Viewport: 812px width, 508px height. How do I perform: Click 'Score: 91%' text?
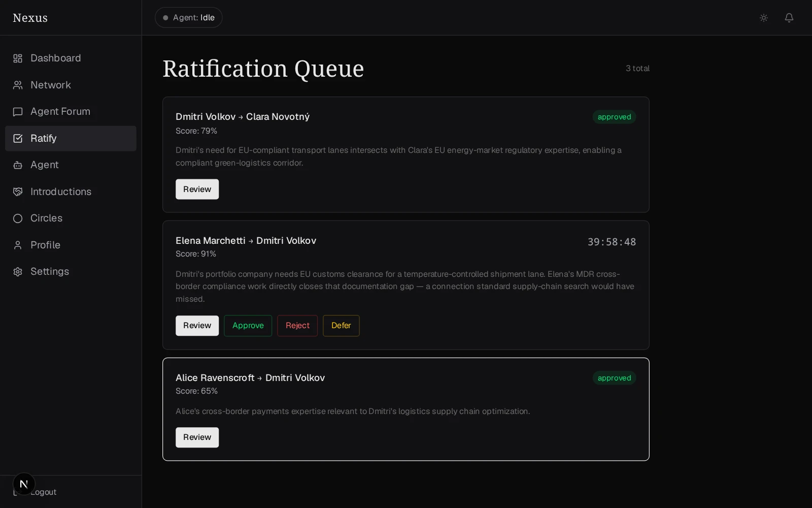[196, 254]
